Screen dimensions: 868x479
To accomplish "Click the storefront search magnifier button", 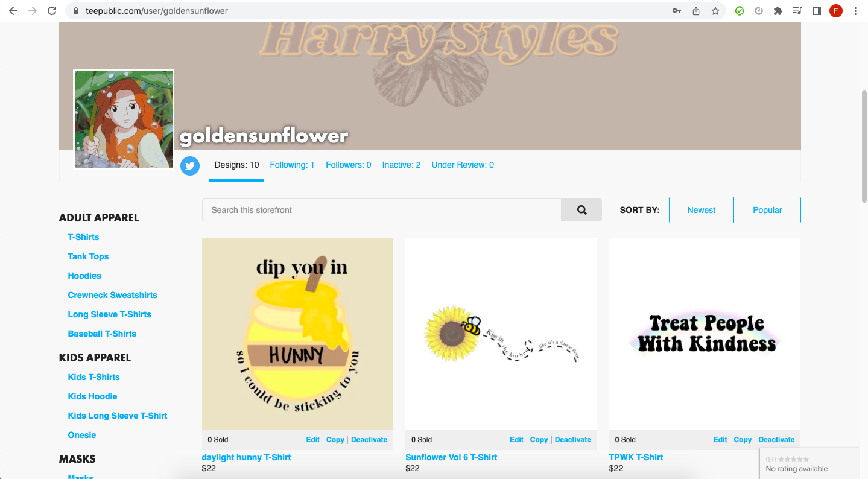I will tap(581, 210).
